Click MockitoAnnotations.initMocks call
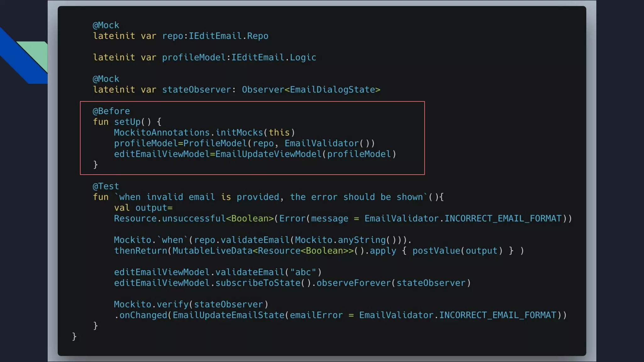This screenshot has height=362, width=644. pyautogui.click(x=188, y=133)
